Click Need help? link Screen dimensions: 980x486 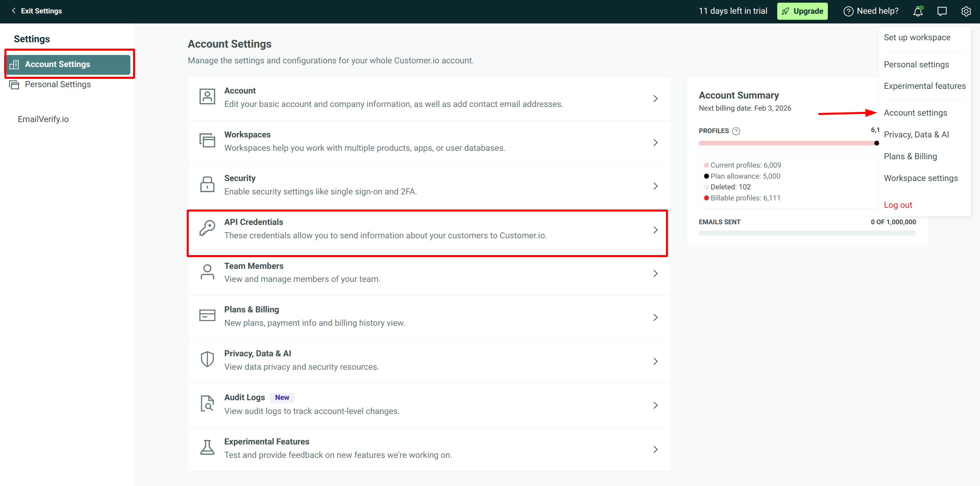coord(871,11)
